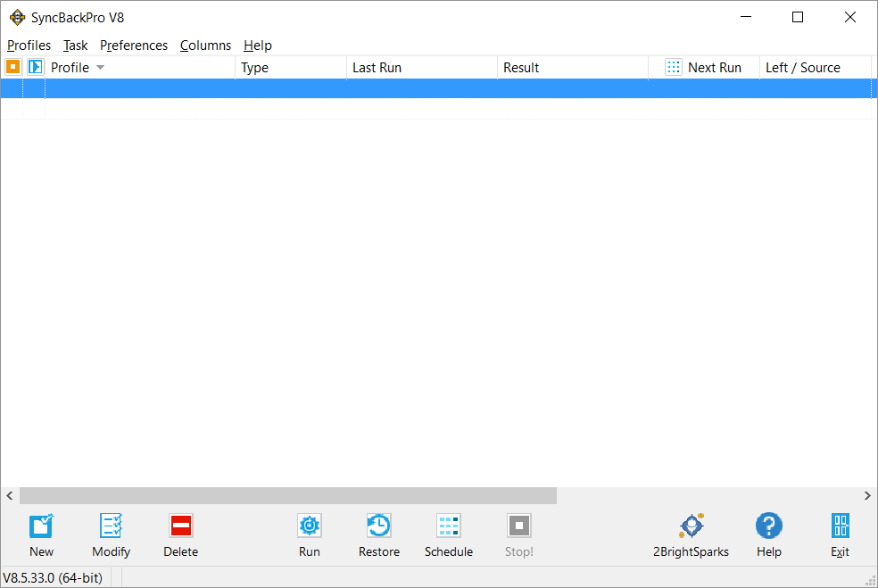Click the orange stop column header icon
The image size is (878, 588).
(12, 67)
